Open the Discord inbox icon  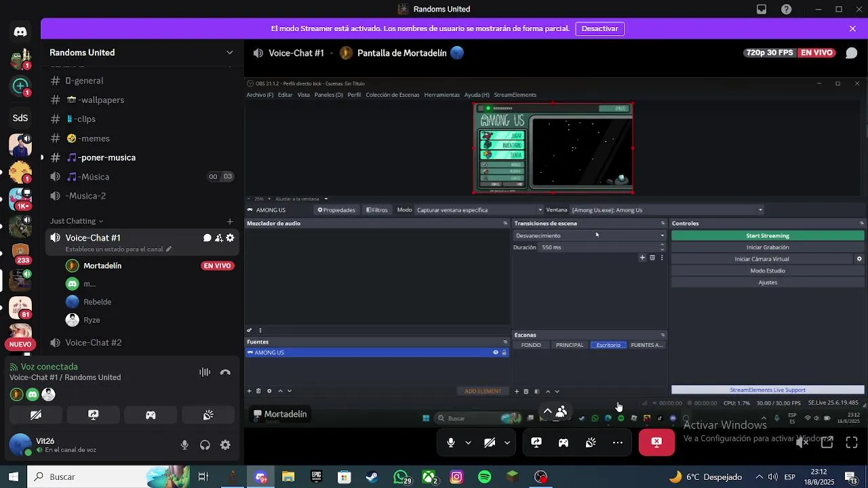coord(762,9)
